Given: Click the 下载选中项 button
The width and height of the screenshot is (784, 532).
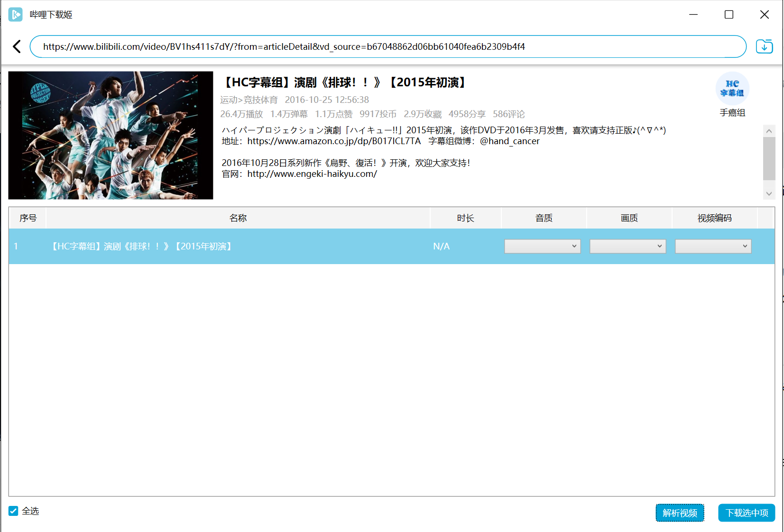Looking at the screenshot, I should (747, 513).
